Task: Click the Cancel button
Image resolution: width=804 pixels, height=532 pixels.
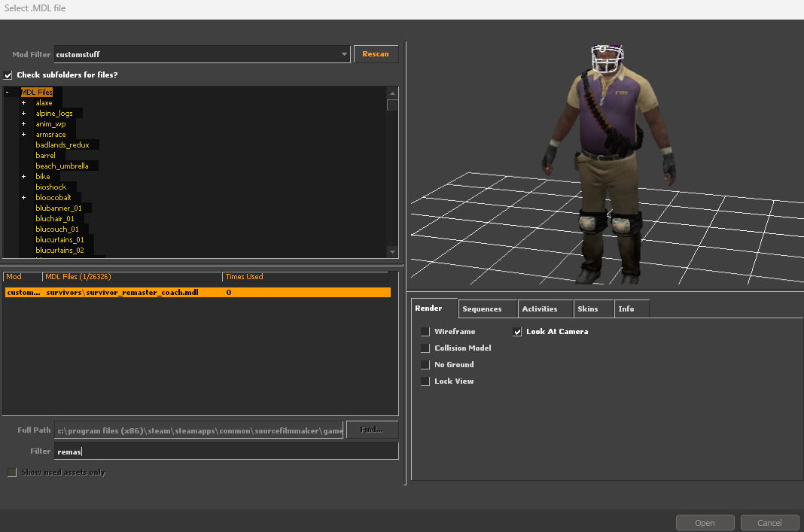Action: pyautogui.click(x=769, y=523)
